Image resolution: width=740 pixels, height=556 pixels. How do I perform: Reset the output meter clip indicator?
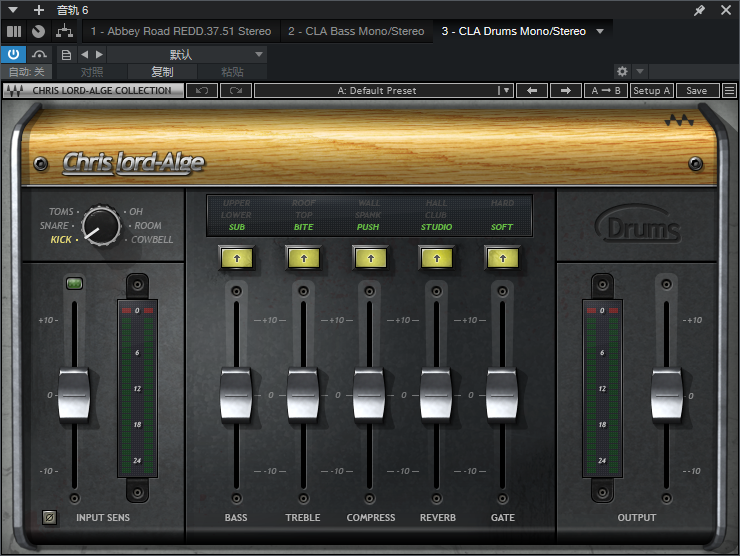602,311
